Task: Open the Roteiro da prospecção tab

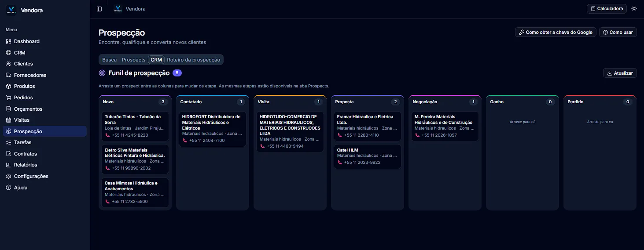Action: [193, 60]
